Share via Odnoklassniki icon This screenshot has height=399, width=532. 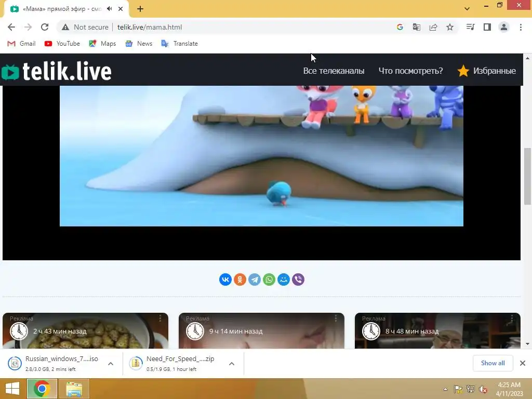(x=240, y=280)
